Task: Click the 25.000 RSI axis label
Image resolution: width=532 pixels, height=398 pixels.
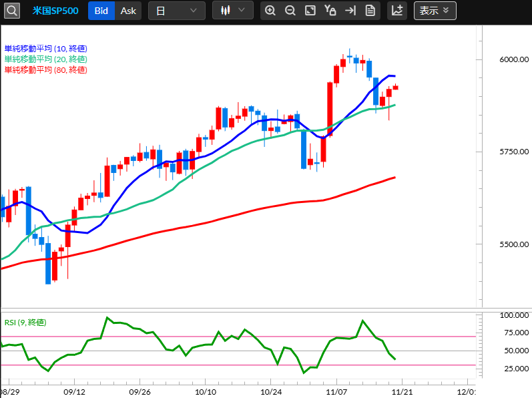Action: coord(517,369)
